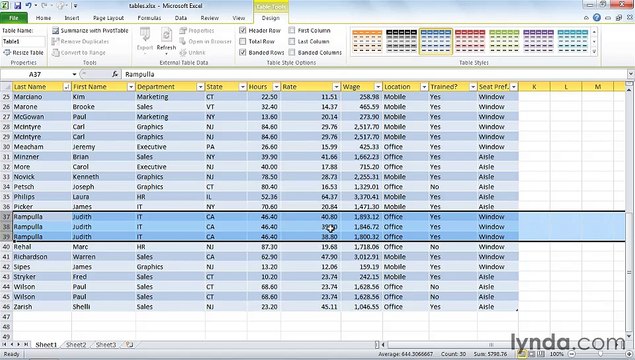
Task: Enable the Banded Columns checkbox
Action: pyautogui.click(x=292, y=53)
